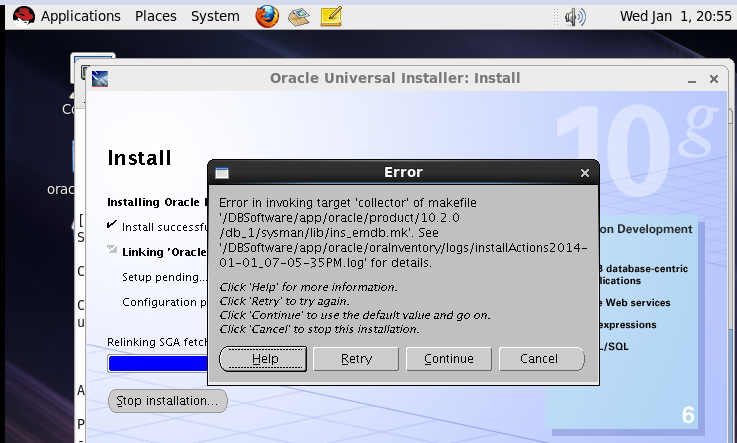Click the volume speaker icon

pos(575,17)
